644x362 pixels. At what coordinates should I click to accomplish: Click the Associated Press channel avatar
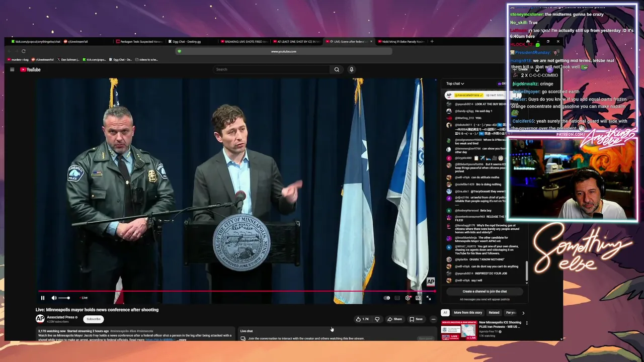(x=40, y=319)
